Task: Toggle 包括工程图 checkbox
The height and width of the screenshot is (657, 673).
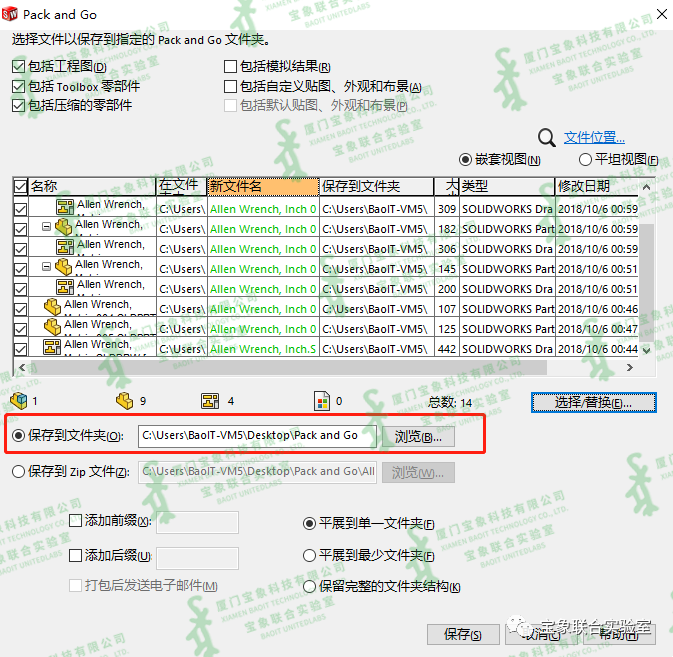Action: click(x=18, y=67)
